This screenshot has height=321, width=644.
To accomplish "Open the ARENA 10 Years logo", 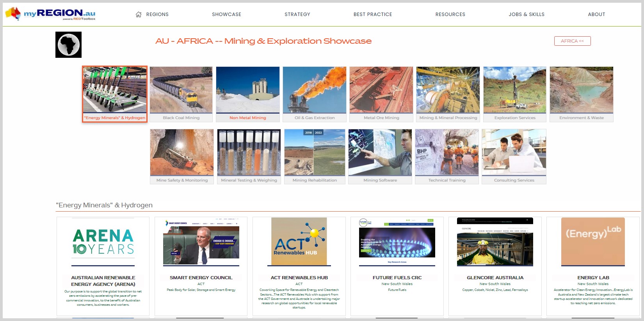I will pos(103,242).
